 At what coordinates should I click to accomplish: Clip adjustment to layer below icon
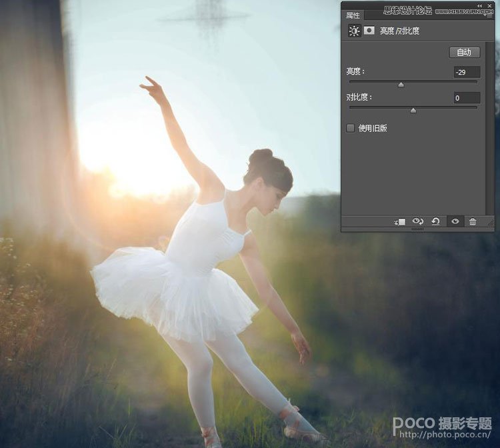(400, 221)
